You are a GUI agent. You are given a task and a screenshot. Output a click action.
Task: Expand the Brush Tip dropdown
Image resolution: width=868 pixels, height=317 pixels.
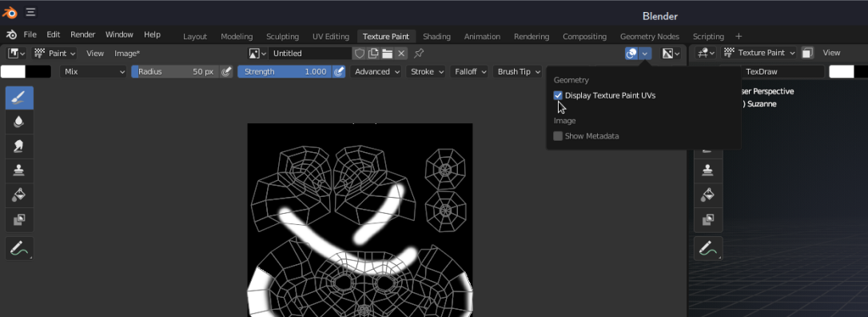coord(517,71)
